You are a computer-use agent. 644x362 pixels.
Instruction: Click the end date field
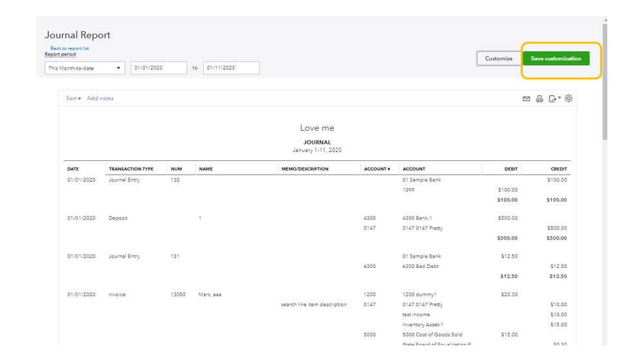click(x=231, y=68)
